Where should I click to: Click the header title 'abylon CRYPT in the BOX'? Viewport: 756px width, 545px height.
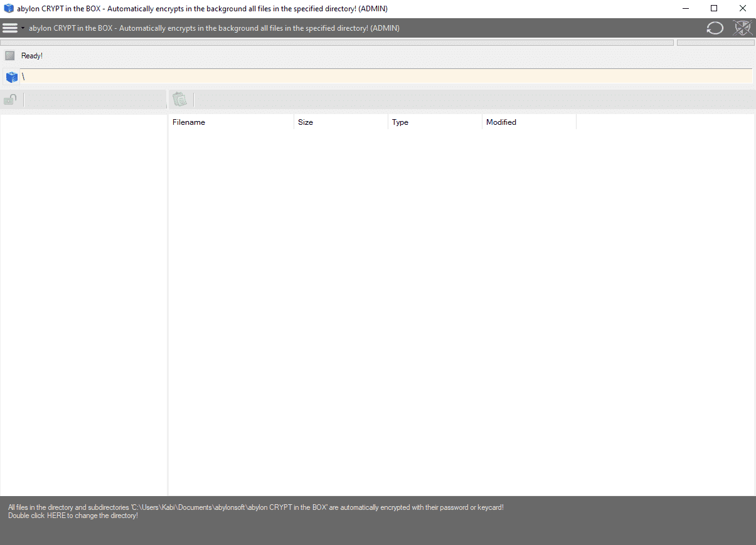(x=214, y=28)
